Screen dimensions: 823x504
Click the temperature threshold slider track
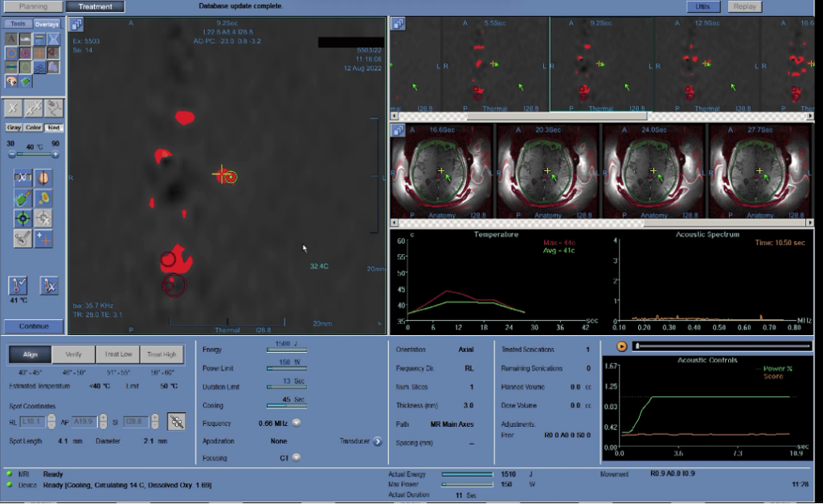click(x=34, y=154)
